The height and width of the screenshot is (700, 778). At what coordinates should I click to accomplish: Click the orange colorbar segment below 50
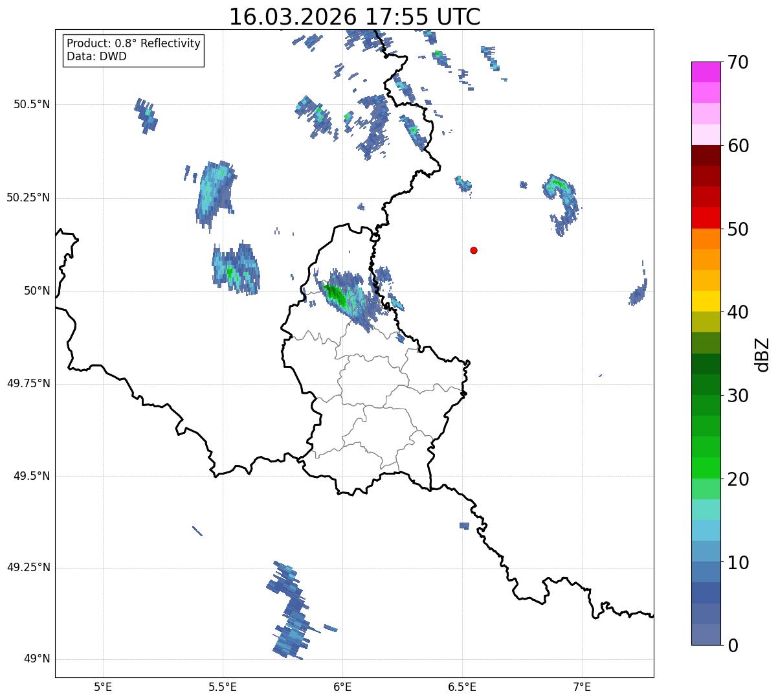pyautogui.click(x=706, y=239)
